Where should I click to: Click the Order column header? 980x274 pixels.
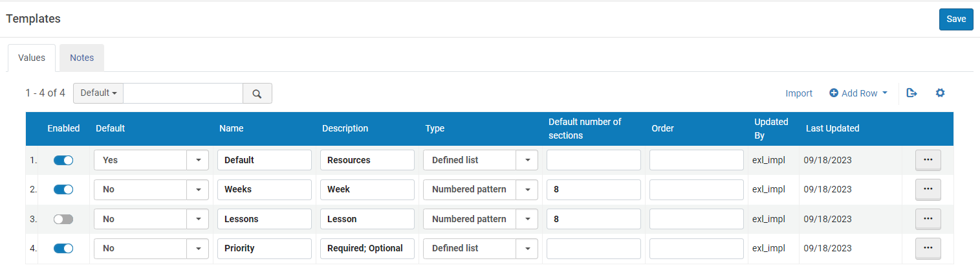coord(662,128)
